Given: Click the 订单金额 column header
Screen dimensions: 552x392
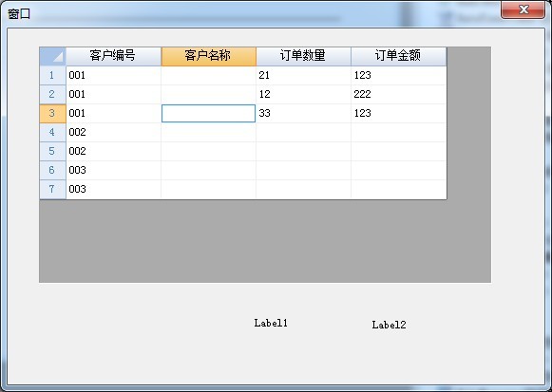Looking at the screenshot, I should click(399, 56).
